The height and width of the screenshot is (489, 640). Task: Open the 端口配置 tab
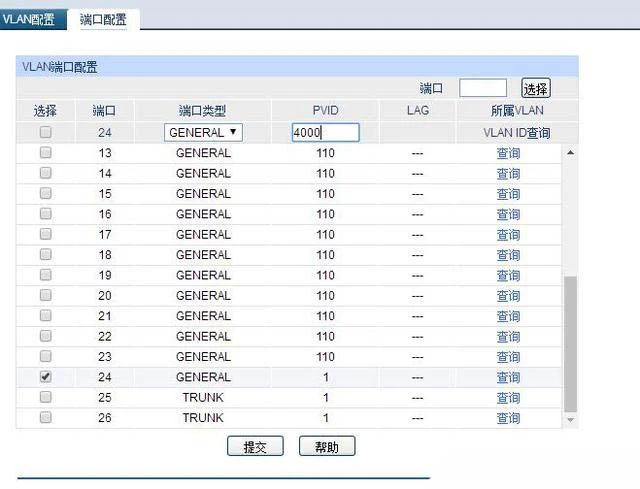[103, 20]
